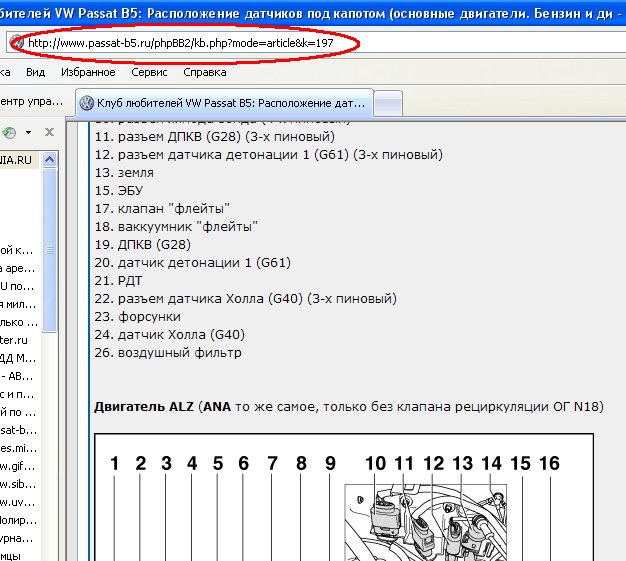Click the history clock icon in sidebar

tap(9, 132)
